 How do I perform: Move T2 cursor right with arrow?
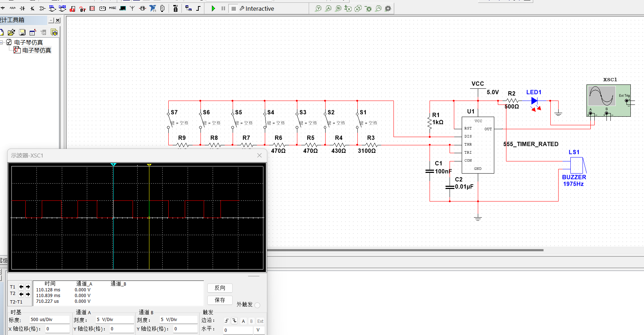tap(28, 294)
